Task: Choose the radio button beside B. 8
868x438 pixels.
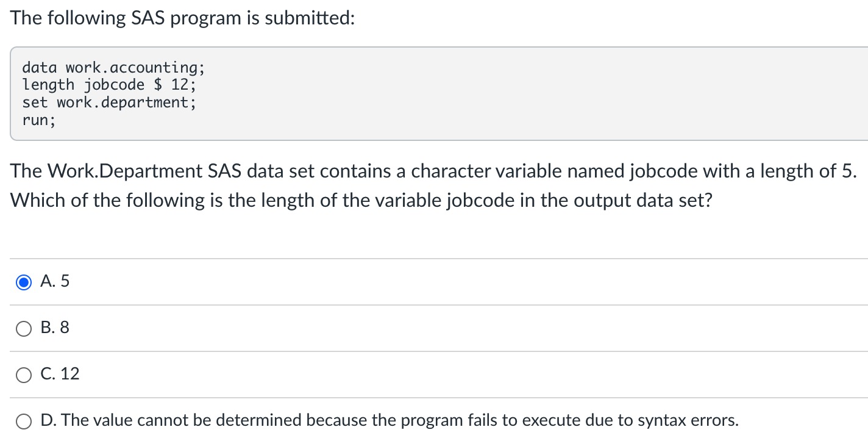Action: pyautogui.click(x=24, y=328)
